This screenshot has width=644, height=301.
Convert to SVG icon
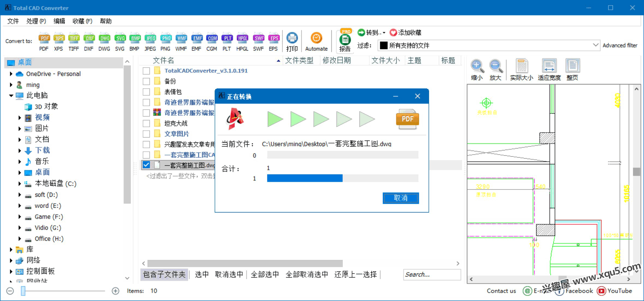[x=120, y=38]
